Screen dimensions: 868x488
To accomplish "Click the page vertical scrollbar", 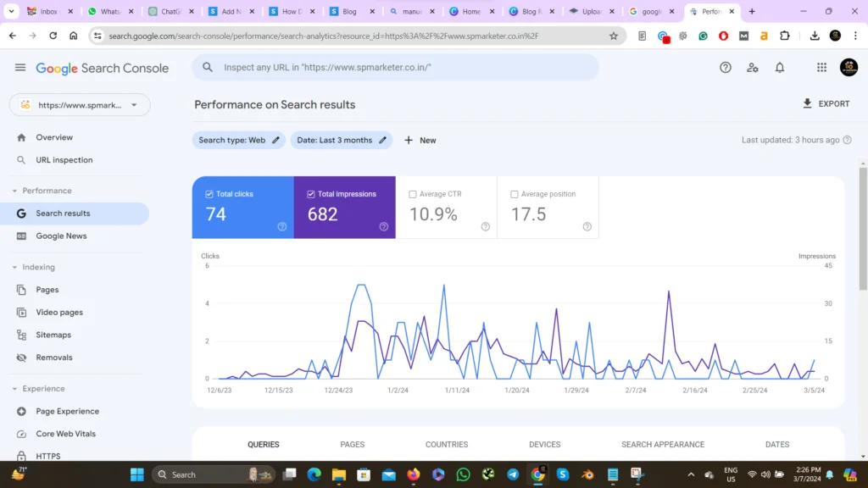I will pos(863,228).
